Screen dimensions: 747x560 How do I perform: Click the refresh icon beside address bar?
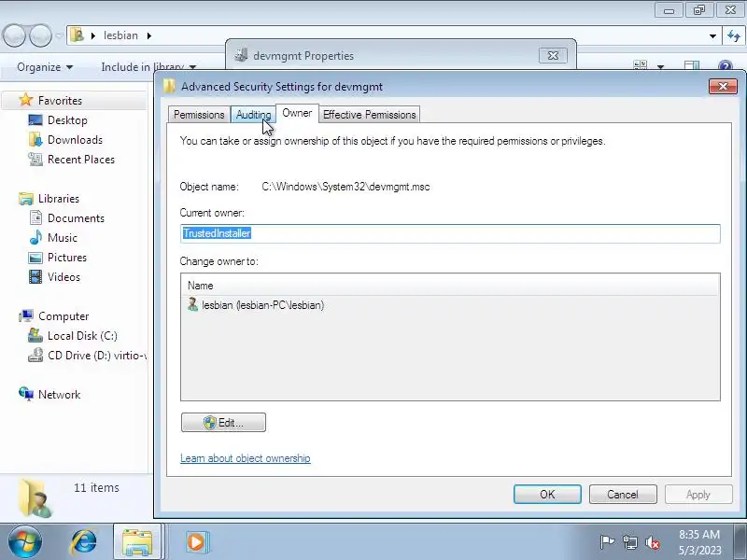point(734,35)
